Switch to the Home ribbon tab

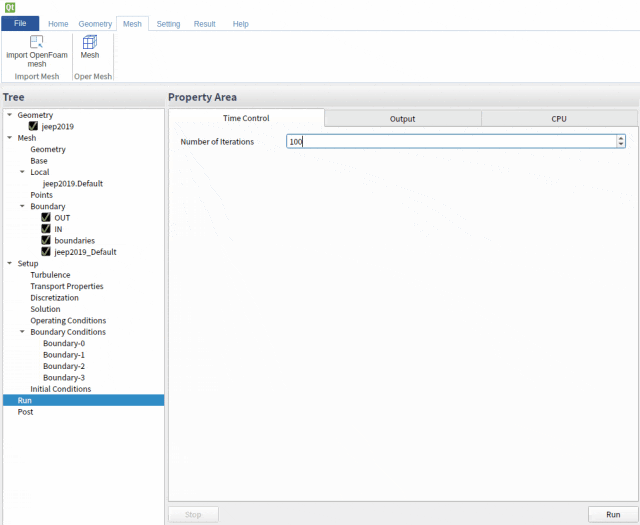(58, 24)
